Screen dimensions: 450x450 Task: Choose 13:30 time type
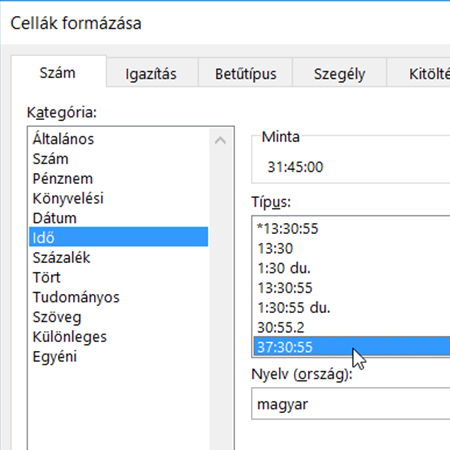(352, 248)
